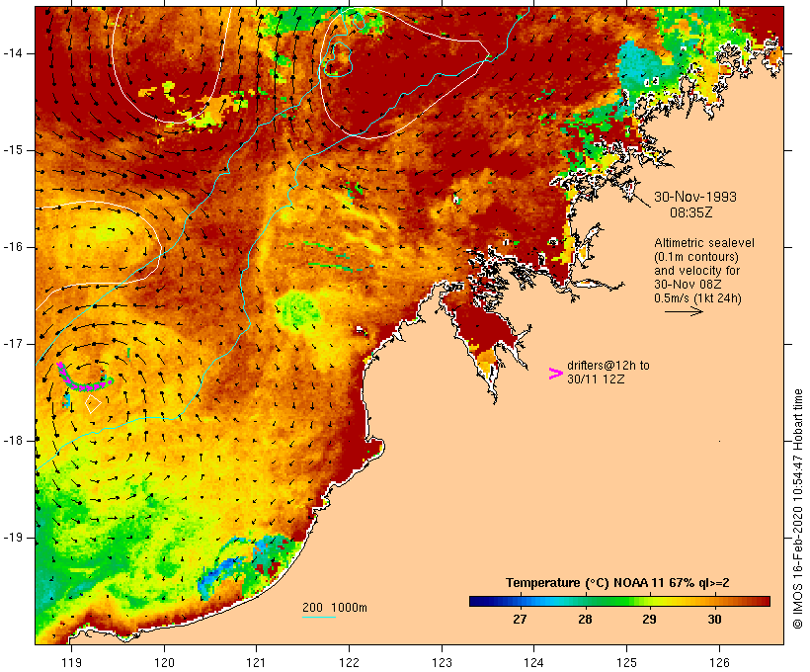810x672 pixels.
Task: Click the "drifters@12h to" legend text
Action: (x=608, y=366)
